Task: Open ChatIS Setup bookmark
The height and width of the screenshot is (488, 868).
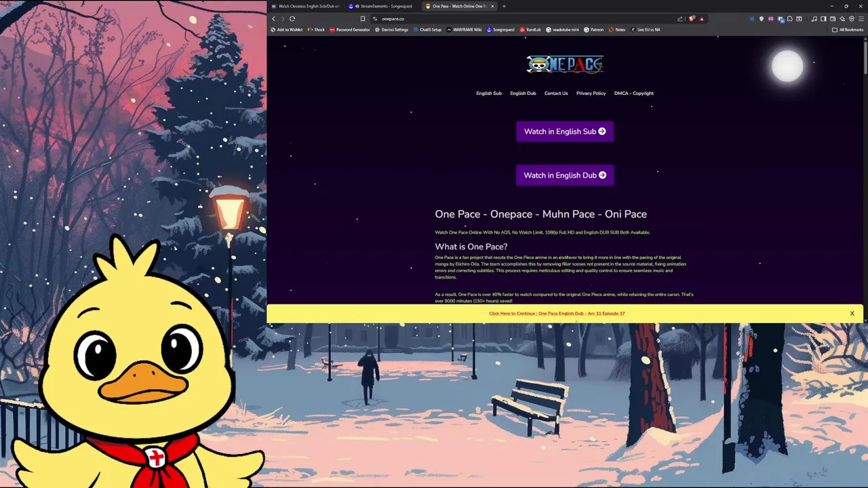Action: pos(427,30)
